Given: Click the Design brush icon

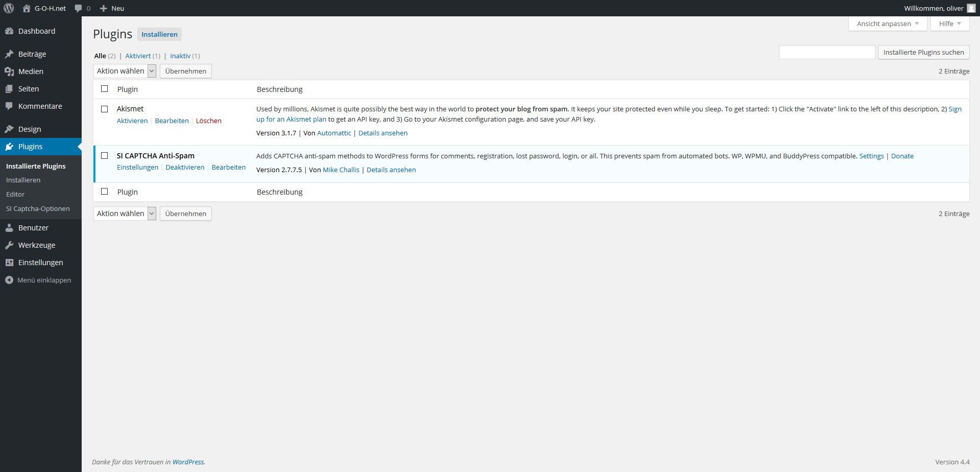Looking at the screenshot, I should click(x=9, y=129).
